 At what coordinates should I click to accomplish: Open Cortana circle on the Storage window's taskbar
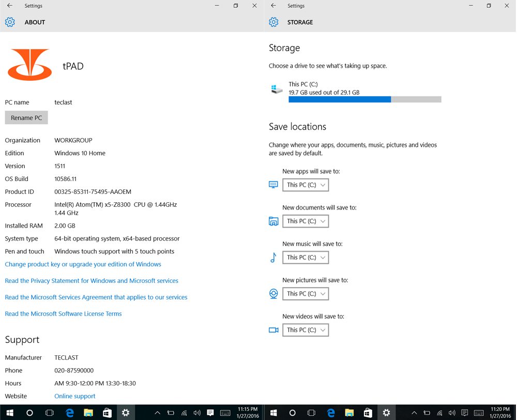(292, 413)
